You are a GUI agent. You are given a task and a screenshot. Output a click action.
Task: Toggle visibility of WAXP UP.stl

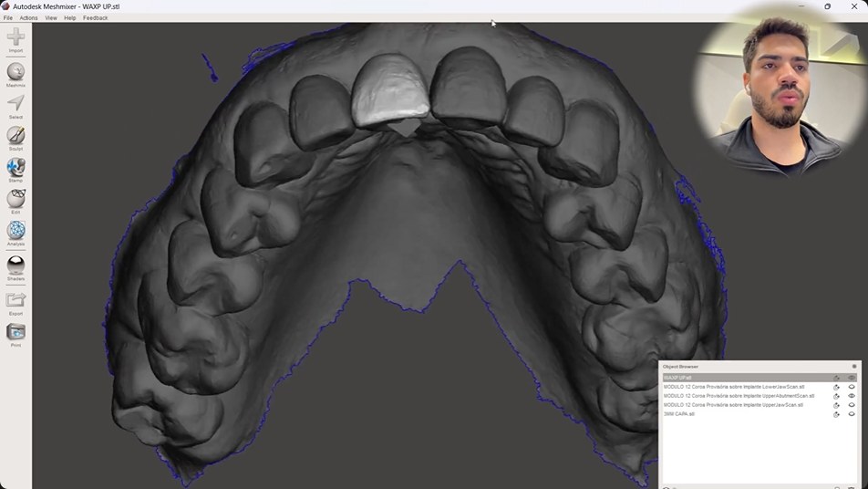pyautogui.click(x=852, y=378)
